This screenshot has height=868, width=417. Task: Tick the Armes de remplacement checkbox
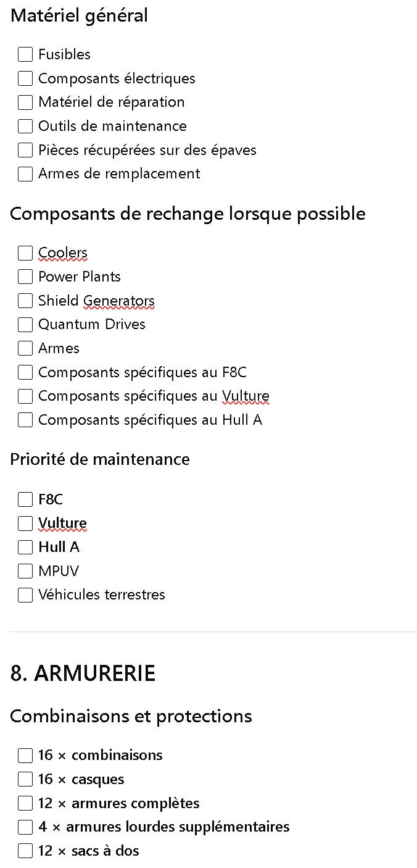pos(25,173)
